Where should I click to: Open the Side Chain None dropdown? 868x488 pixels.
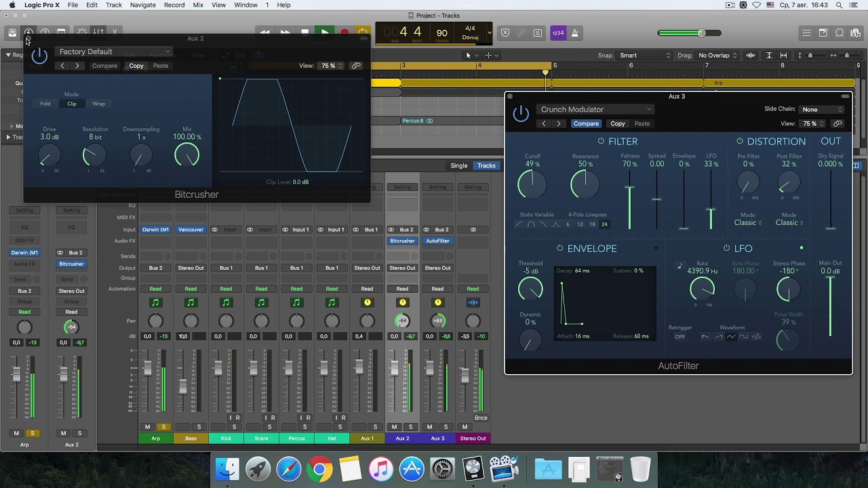point(822,109)
